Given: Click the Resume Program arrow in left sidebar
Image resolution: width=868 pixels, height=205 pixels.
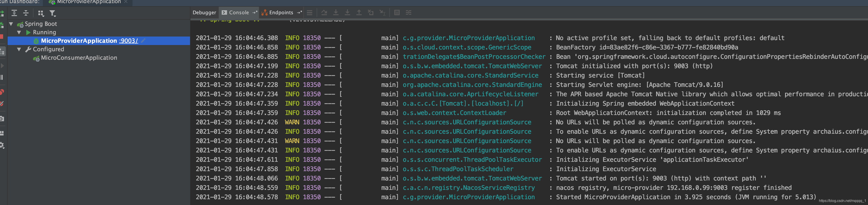Looking at the screenshot, I should (2, 66).
